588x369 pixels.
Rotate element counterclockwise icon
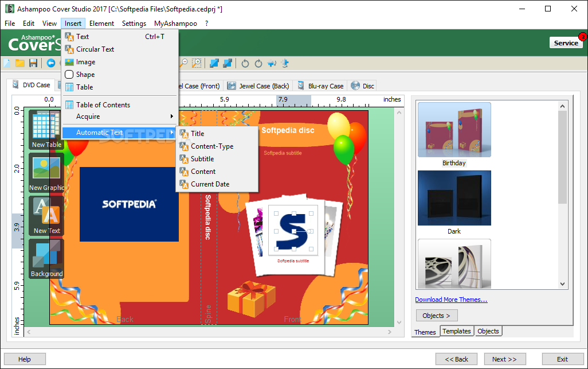pos(245,64)
